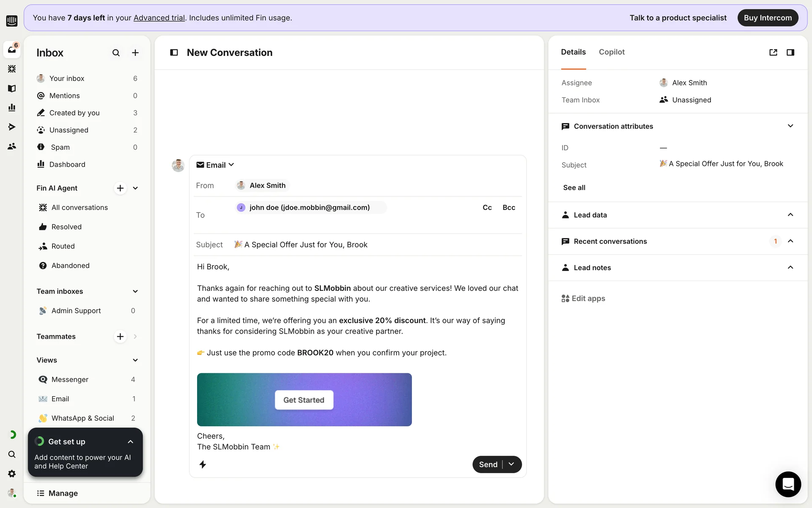Screen dimensions: 812x508
Task: Open the Knowledge book icon in left rail
Action: point(12,88)
